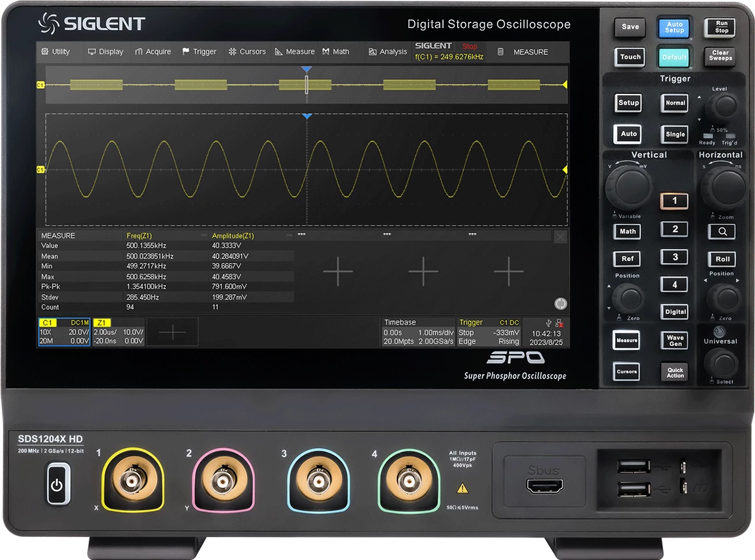Click the add channel plus box beside Z1
Image resolution: width=755 pixels, height=560 pixels.
[x=172, y=332]
